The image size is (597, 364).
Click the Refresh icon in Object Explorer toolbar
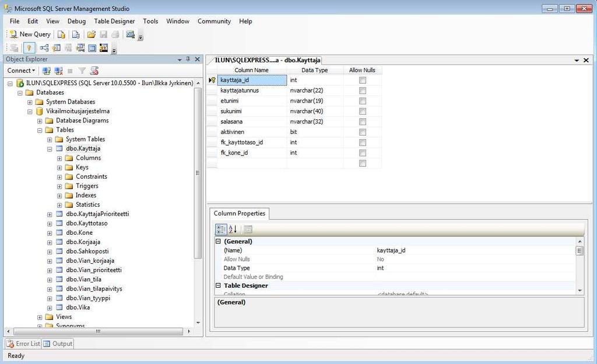click(94, 70)
